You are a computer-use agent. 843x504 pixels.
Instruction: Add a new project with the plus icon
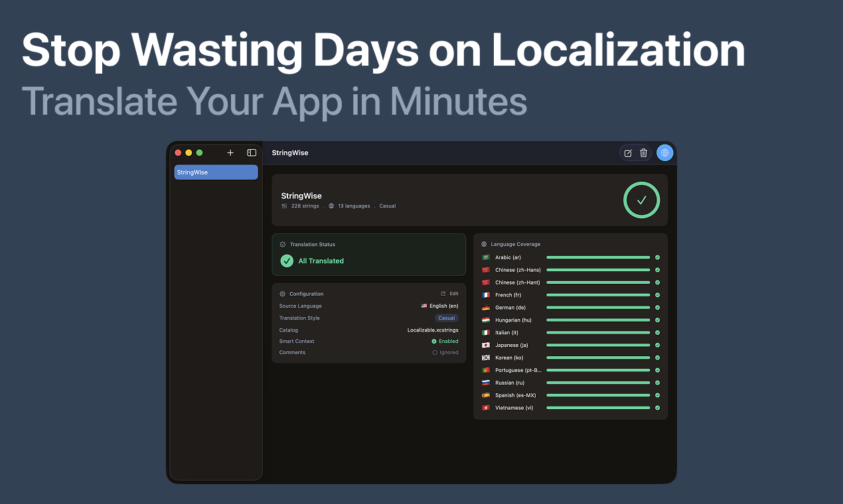point(230,153)
